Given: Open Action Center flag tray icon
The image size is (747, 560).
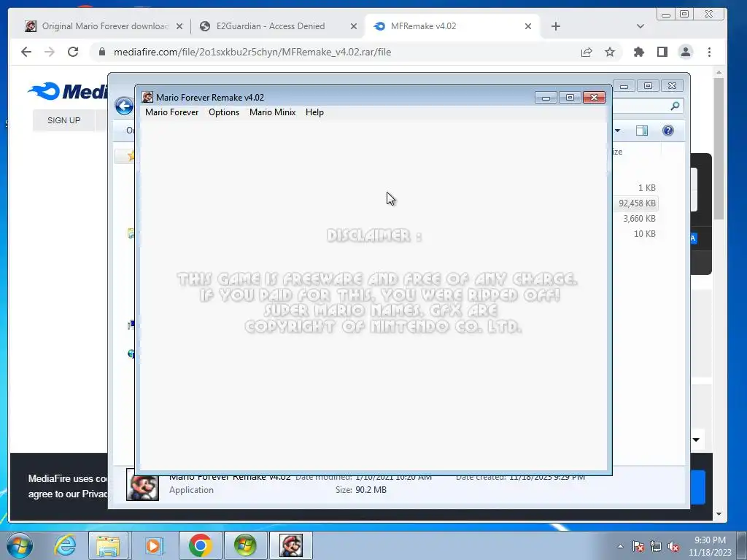Looking at the screenshot, I should [x=638, y=546].
